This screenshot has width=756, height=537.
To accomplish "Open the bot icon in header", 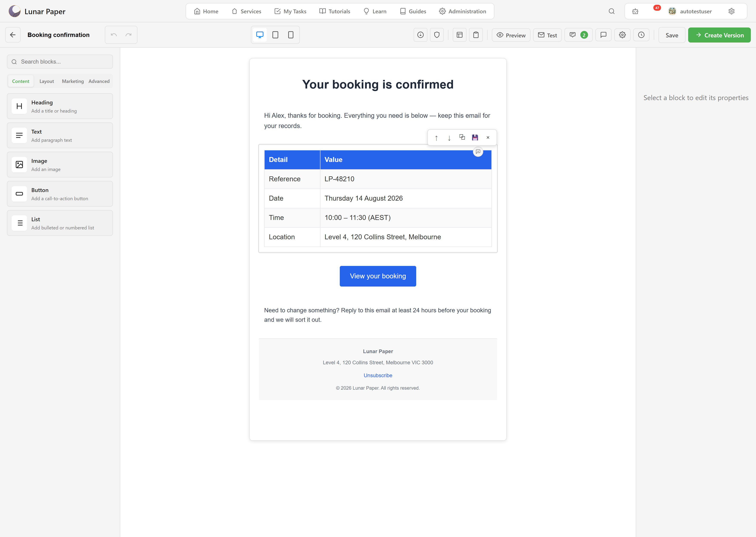I will tap(635, 11).
